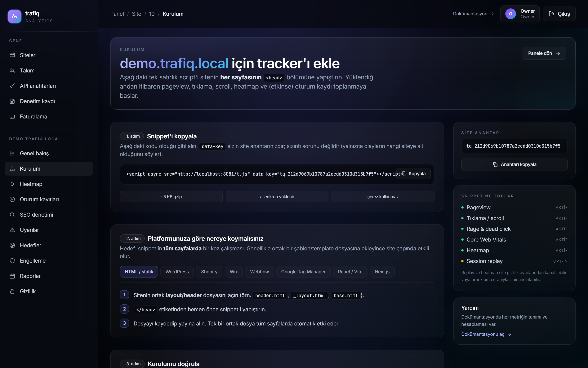
Task: Click the Kurulum sidebar icon
Action: (x=12, y=169)
